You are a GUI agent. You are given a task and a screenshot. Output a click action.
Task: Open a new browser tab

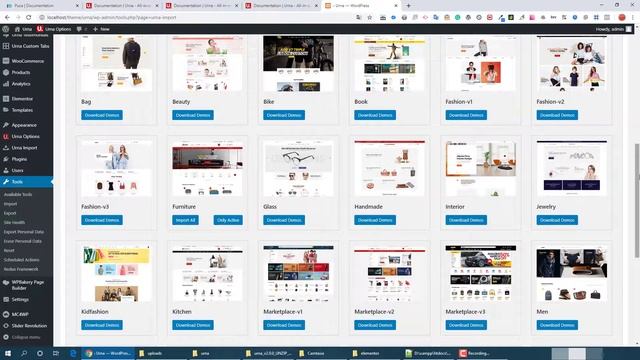pyautogui.click(x=408, y=6)
